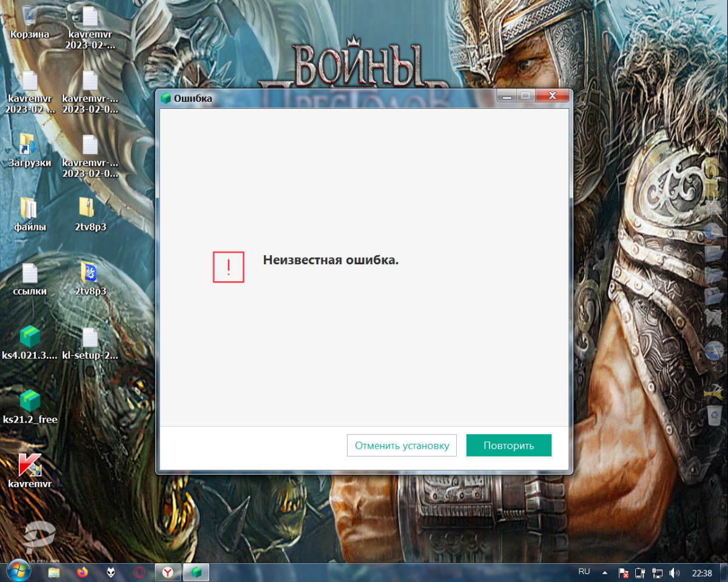Click the green cube icon in Ошибка title bar
Viewport: 728px width, 582px height.
tap(166, 98)
